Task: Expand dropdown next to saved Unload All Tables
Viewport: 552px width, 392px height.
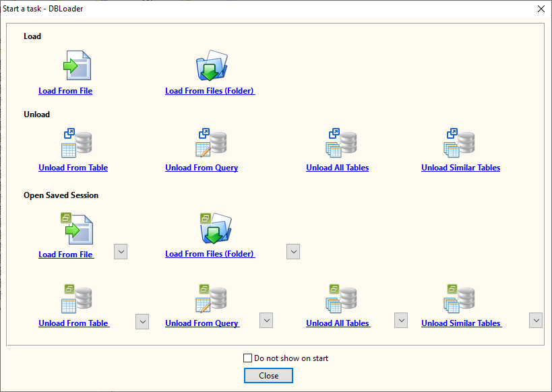Action: pyautogui.click(x=401, y=320)
